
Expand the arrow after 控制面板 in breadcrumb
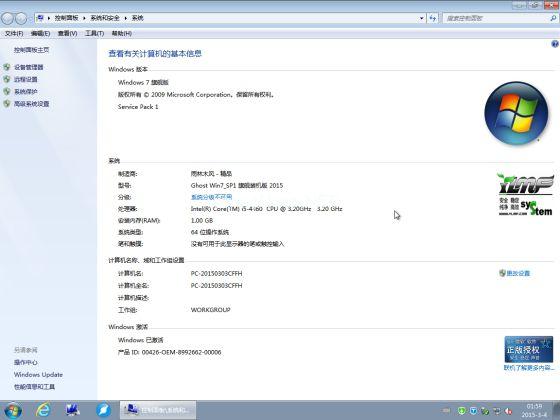tap(84, 18)
